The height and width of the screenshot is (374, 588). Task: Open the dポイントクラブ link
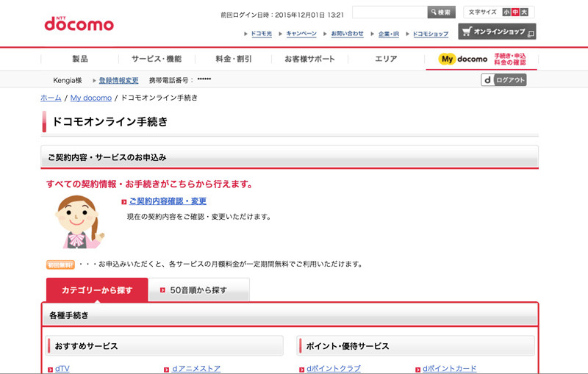coord(334,369)
